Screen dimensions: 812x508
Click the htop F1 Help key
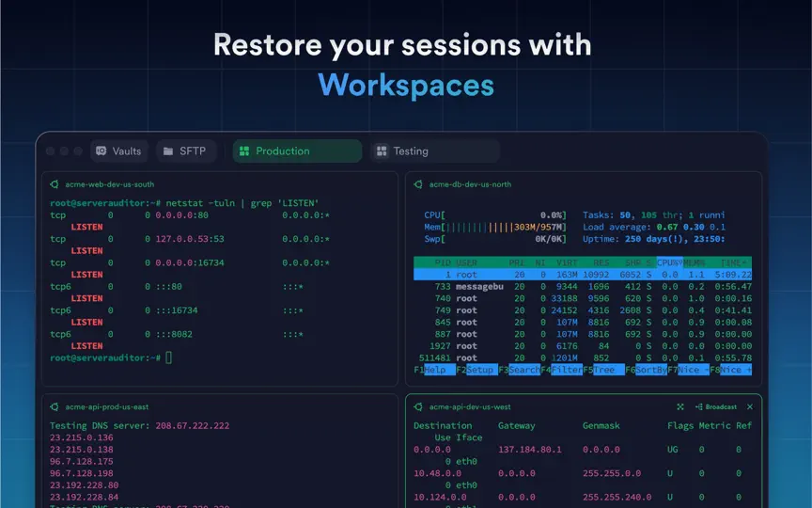pyautogui.click(x=434, y=370)
